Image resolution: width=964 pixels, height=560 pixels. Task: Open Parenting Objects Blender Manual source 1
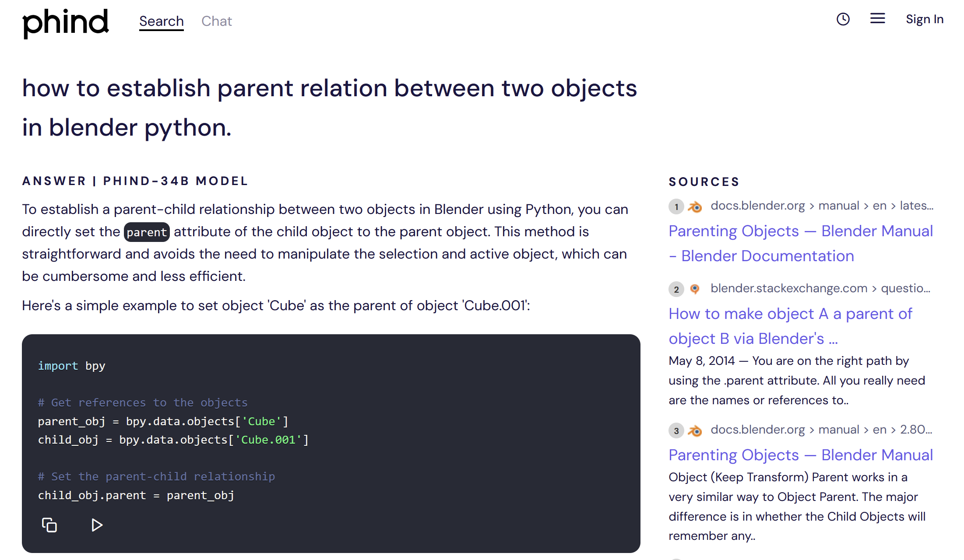tap(801, 243)
